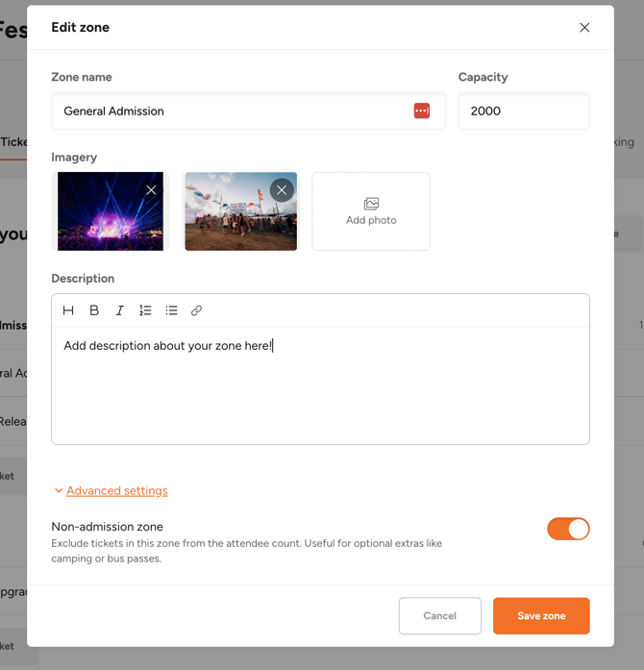Click the Description label
The image size is (644, 670).
pyautogui.click(x=83, y=278)
